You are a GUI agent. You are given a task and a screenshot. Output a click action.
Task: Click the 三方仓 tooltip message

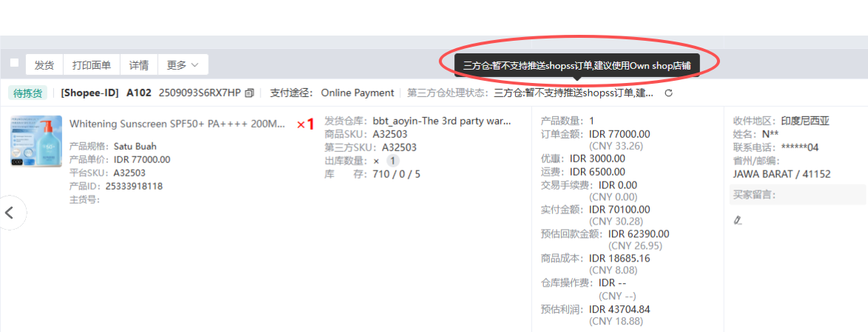pyautogui.click(x=577, y=65)
